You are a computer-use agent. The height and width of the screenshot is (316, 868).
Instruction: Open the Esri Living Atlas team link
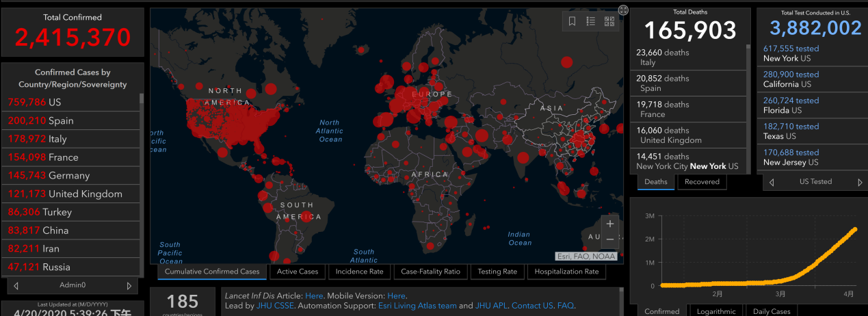pos(417,306)
